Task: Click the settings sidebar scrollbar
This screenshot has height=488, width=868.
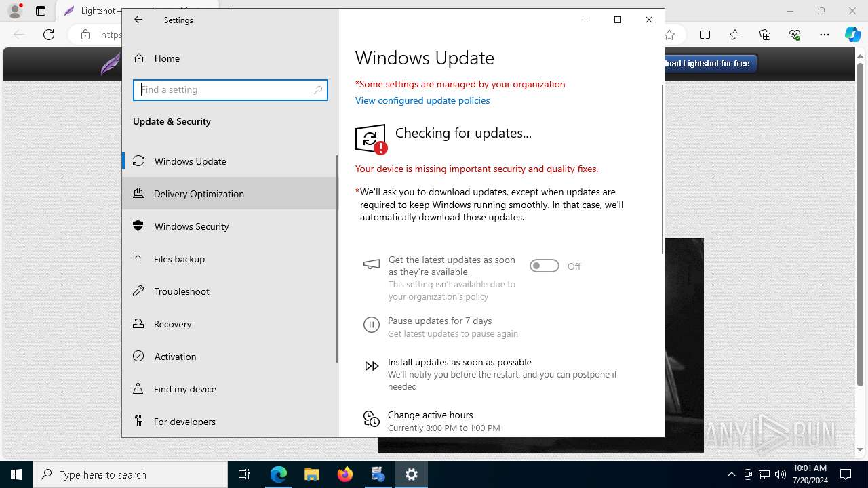Action: pos(337,258)
